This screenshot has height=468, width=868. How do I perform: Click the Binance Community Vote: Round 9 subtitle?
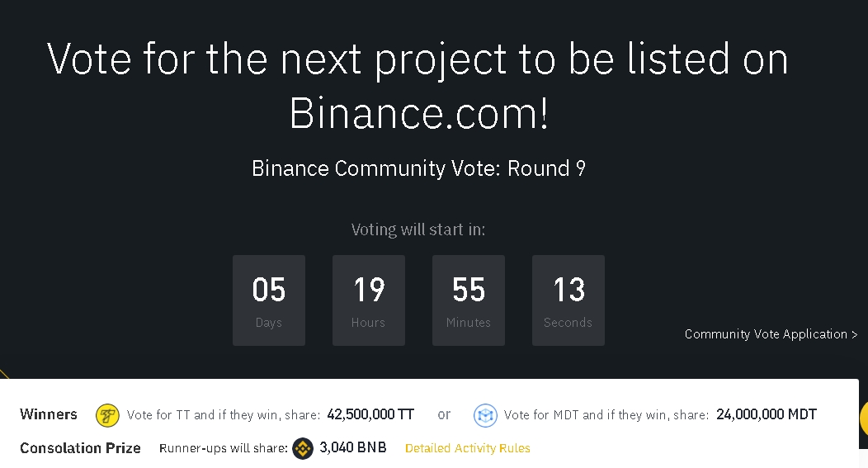click(418, 168)
